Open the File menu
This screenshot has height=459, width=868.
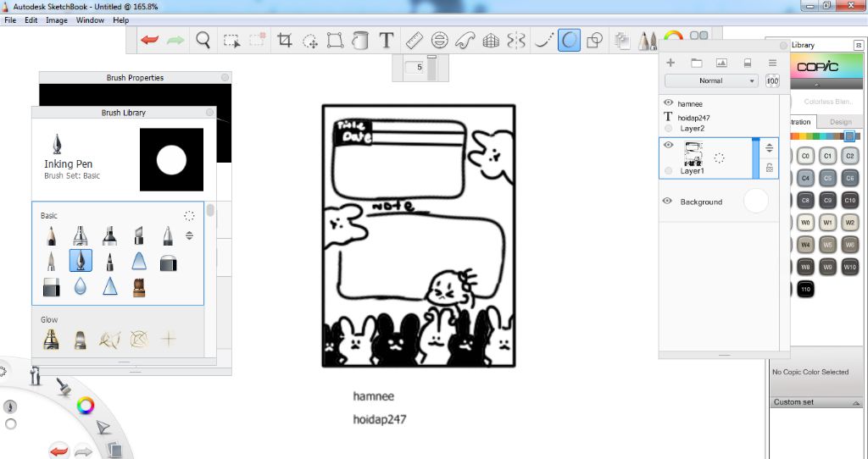click(x=10, y=20)
